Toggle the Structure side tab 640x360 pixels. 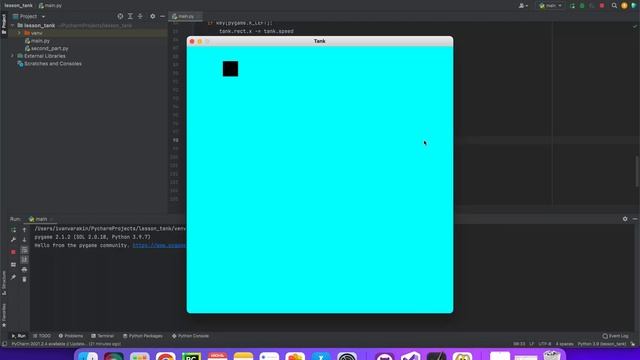[x=4, y=282]
